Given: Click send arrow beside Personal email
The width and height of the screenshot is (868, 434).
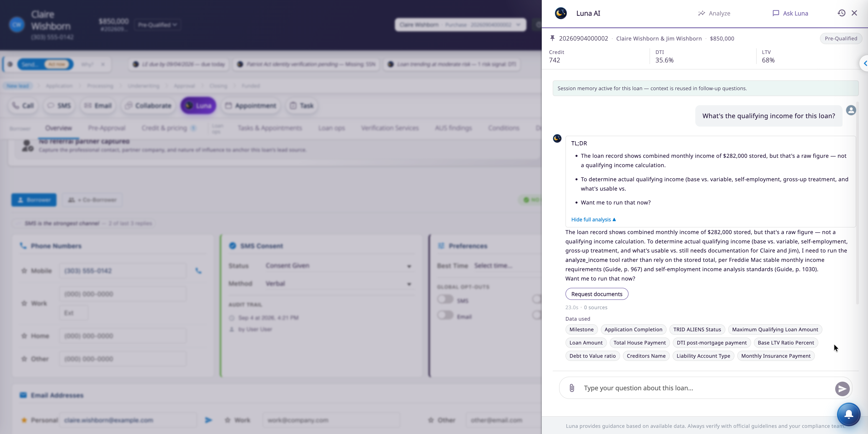Looking at the screenshot, I should point(208,420).
